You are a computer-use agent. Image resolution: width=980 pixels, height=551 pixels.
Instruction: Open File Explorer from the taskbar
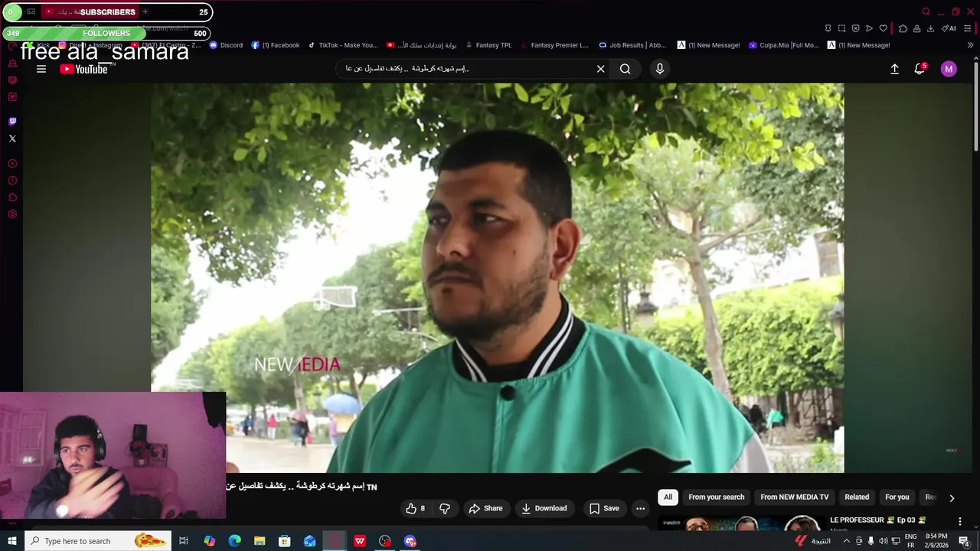(x=260, y=541)
